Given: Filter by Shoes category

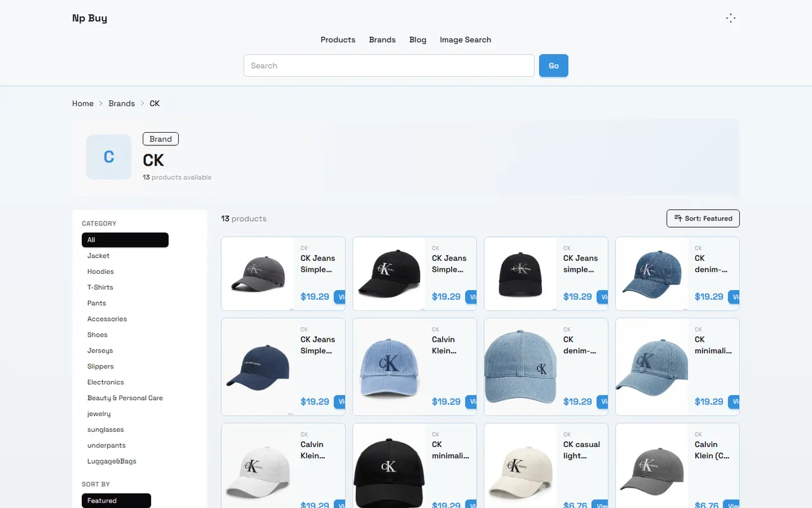Looking at the screenshot, I should tap(97, 335).
